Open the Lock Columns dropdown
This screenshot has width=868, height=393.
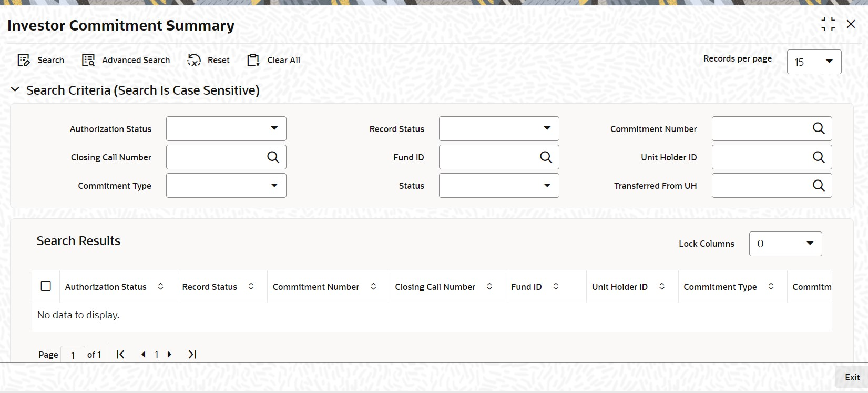tap(785, 244)
